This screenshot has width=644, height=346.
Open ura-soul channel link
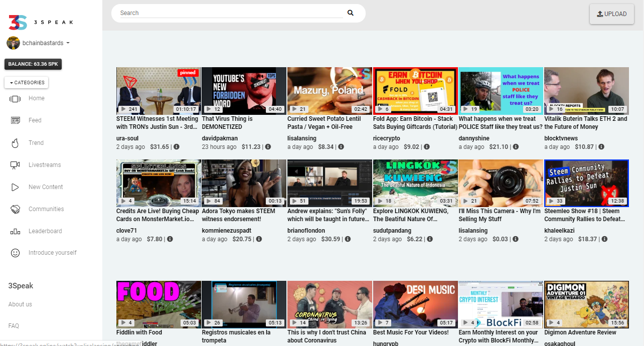[127, 138]
